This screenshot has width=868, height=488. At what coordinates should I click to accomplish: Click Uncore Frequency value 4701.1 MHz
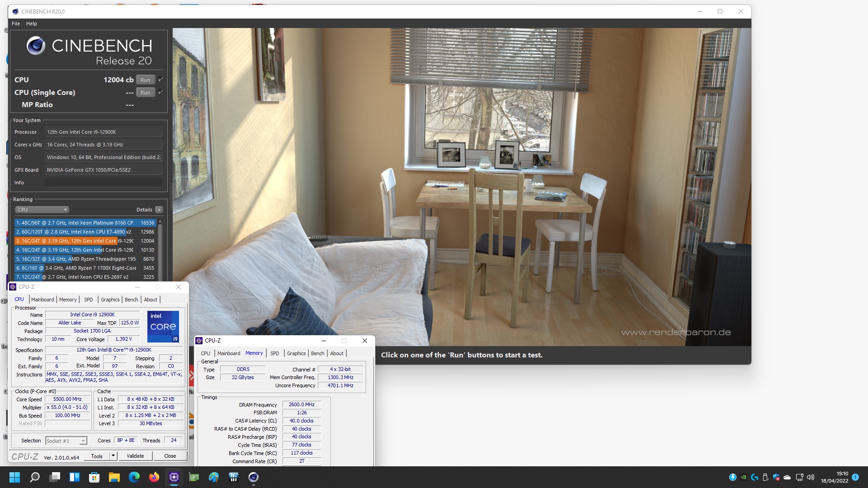coord(340,385)
